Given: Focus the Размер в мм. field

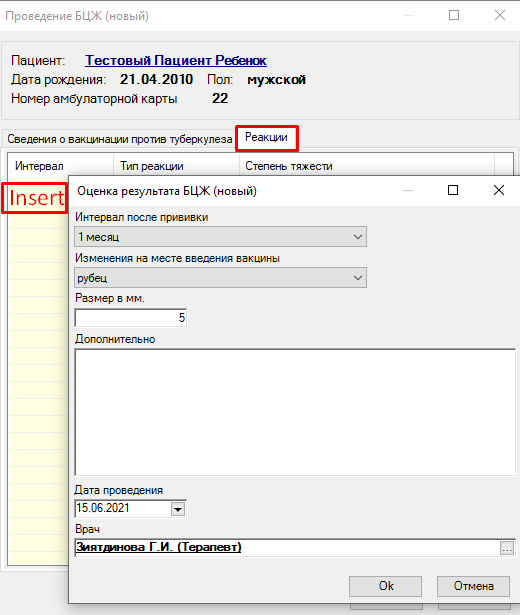Looking at the screenshot, I should [x=131, y=318].
